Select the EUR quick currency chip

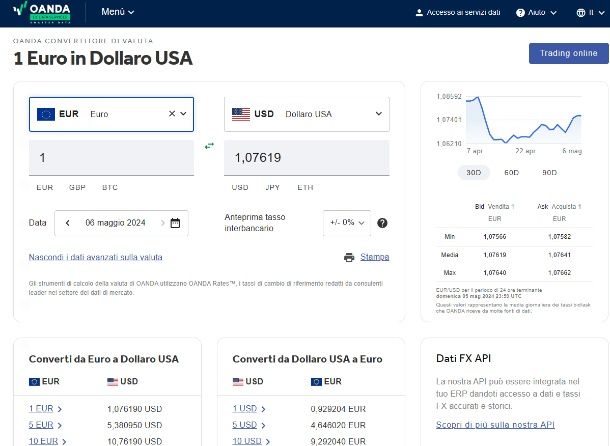pyautogui.click(x=45, y=187)
